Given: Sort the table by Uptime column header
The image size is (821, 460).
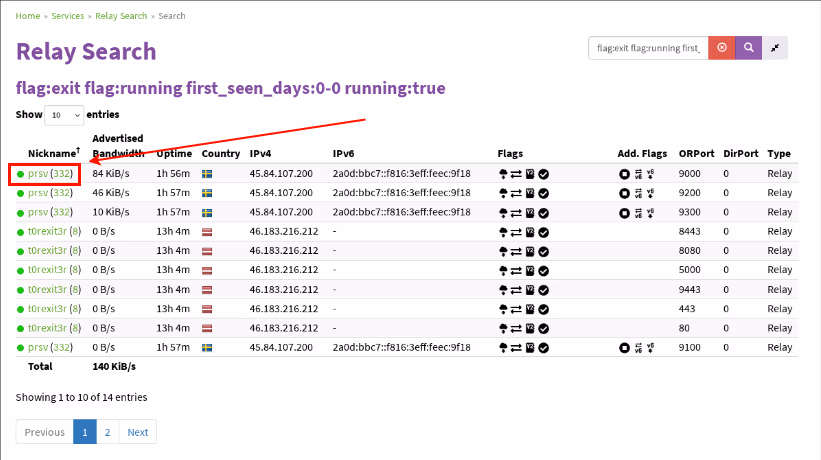Looking at the screenshot, I should (x=172, y=154).
